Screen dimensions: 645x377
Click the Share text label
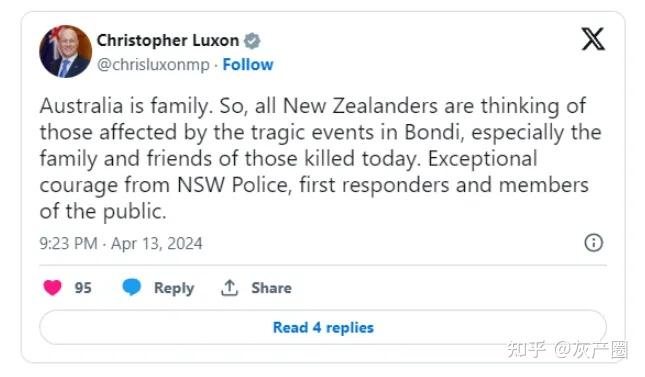click(x=271, y=288)
